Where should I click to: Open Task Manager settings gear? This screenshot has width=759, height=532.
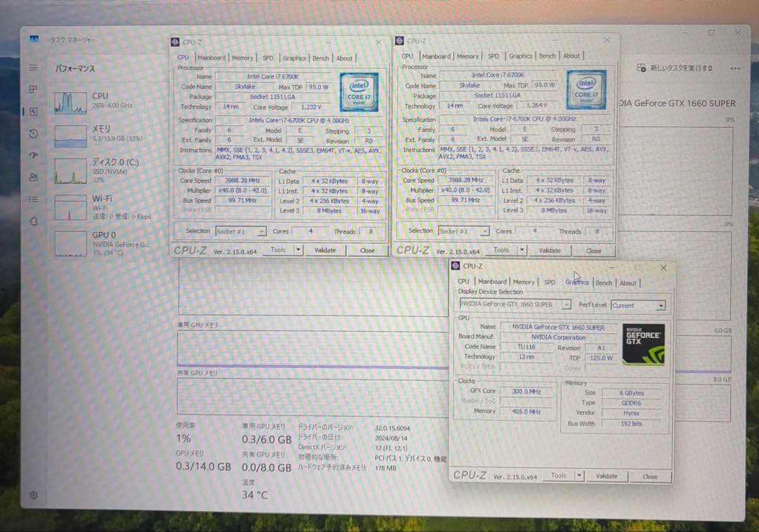pos(33,495)
